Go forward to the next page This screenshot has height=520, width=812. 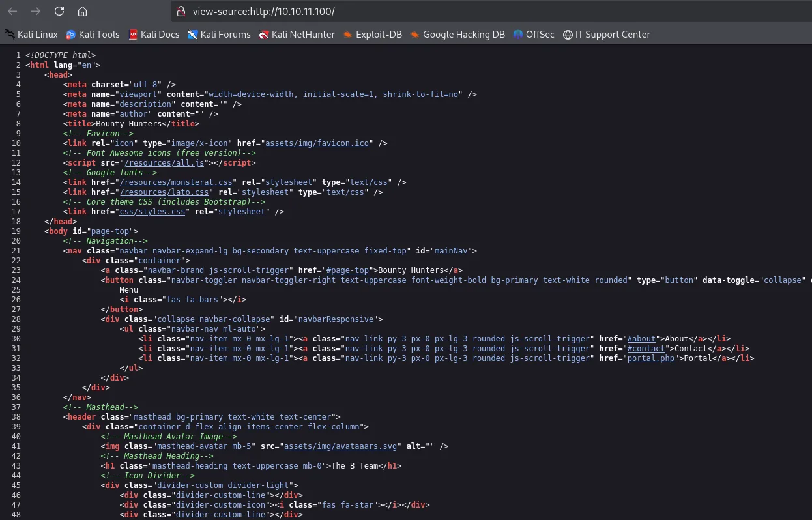click(x=36, y=11)
